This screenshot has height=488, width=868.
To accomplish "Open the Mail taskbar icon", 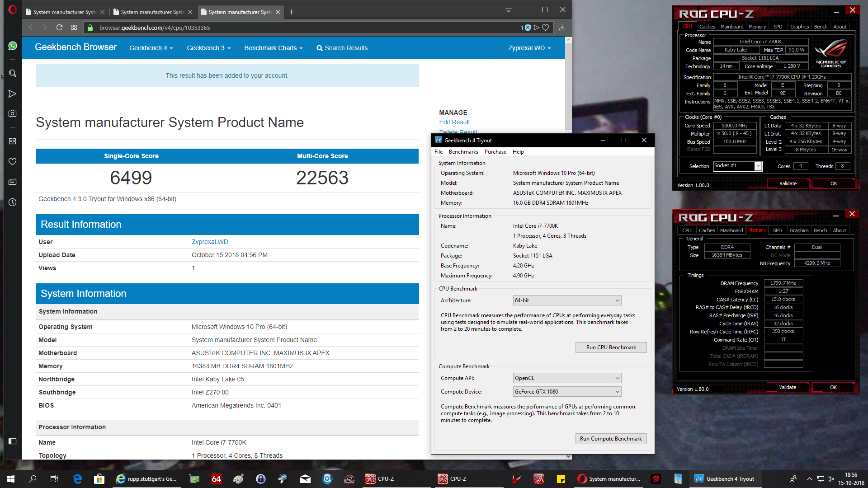I will coord(305,479).
